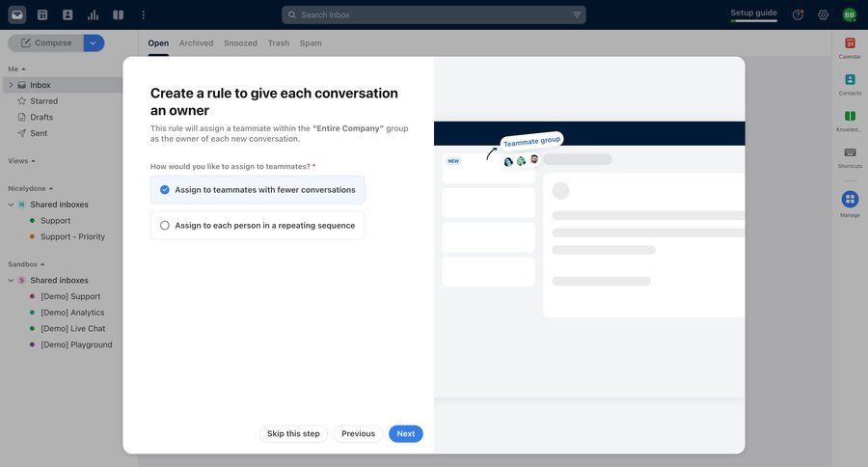Select Assign to each person in repeating sequence
868x467 pixels.
pyautogui.click(x=258, y=226)
